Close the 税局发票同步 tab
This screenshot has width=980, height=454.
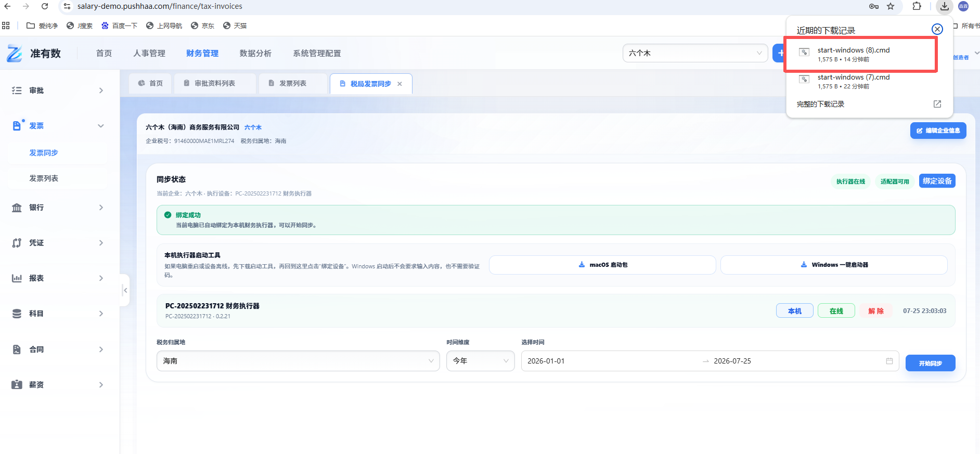[x=399, y=84]
